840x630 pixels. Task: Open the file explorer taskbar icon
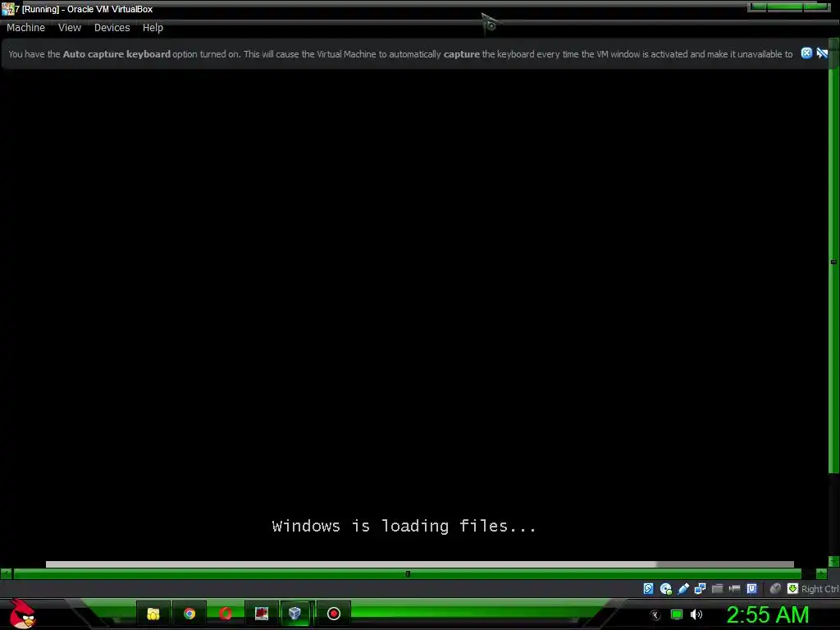pos(153,614)
